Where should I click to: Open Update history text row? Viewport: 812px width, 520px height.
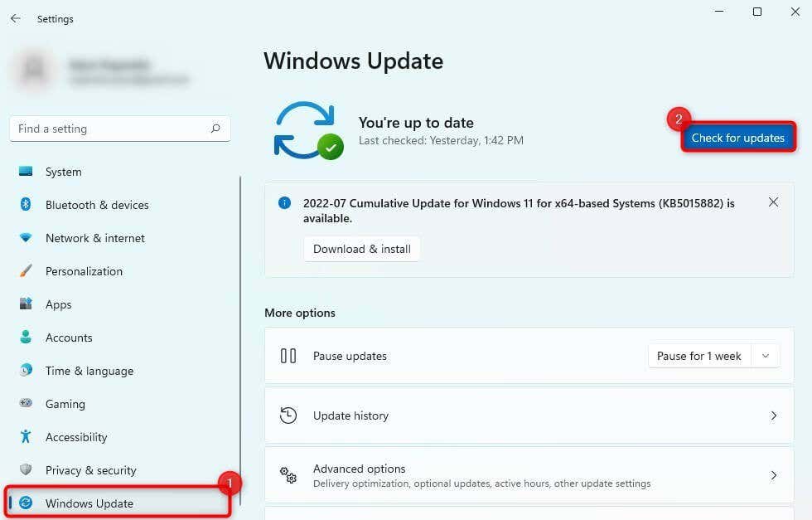point(529,416)
